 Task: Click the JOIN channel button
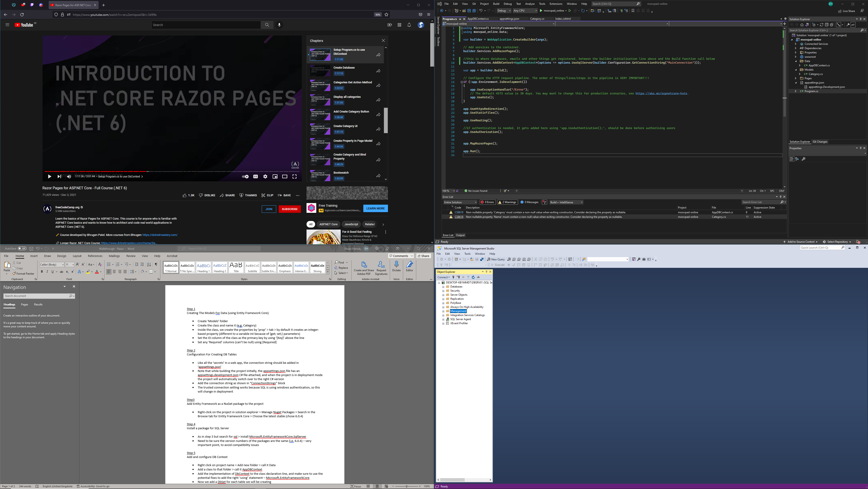click(x=269, y=209)
